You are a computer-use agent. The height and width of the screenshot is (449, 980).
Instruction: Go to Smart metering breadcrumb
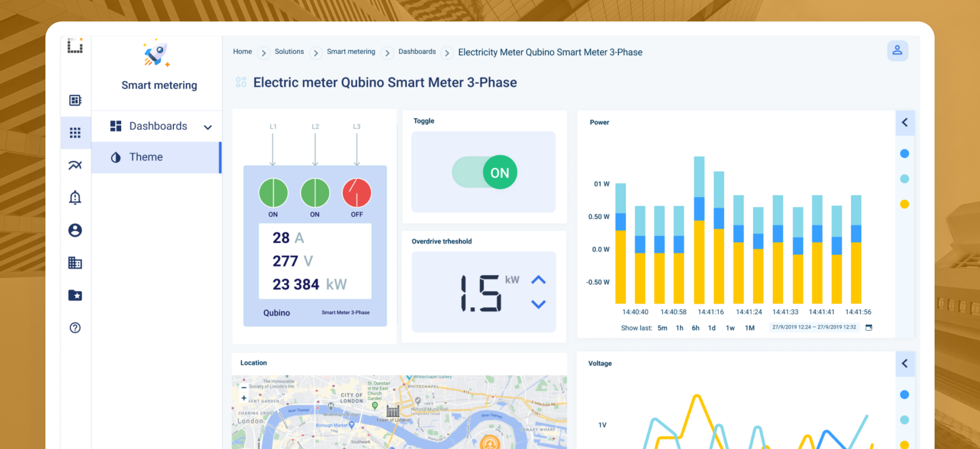pyautogui.click(x=351, y=51)
